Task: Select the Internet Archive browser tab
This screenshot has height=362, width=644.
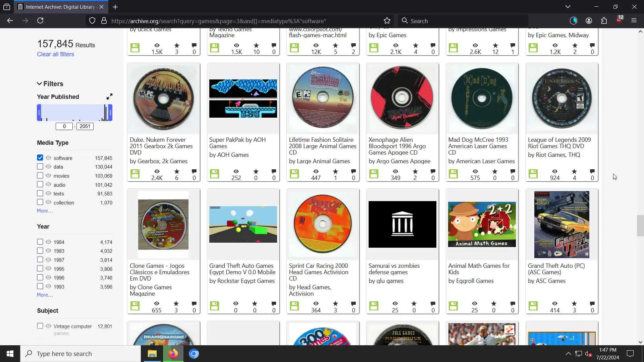Action: pos(60,7)
